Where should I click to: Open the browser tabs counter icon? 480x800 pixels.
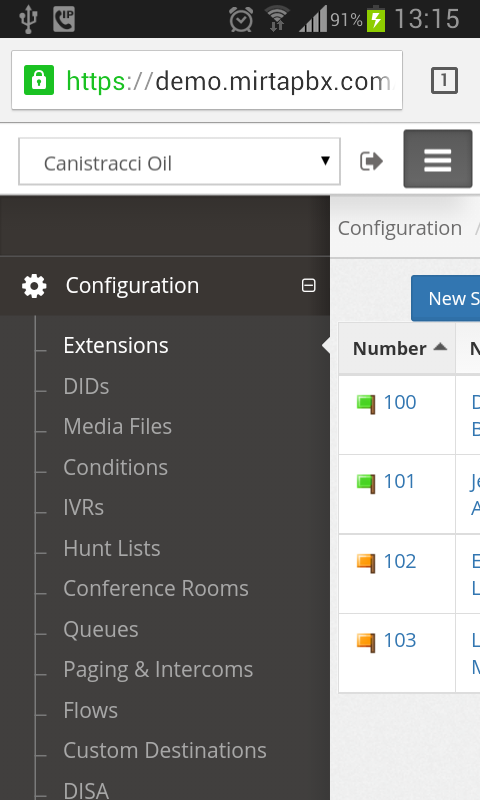click(x=444, y=81)
